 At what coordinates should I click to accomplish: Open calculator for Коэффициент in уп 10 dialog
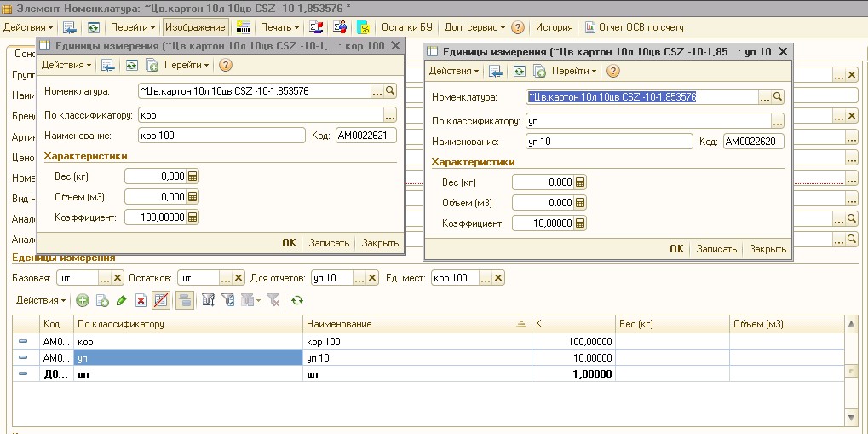point(580,223)
